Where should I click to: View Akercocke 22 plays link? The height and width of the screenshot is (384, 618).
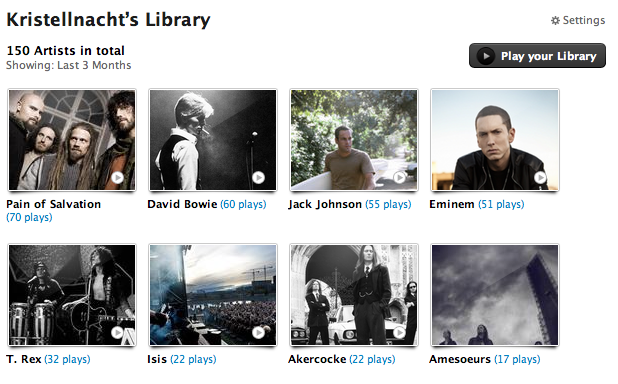coord(372,359)
